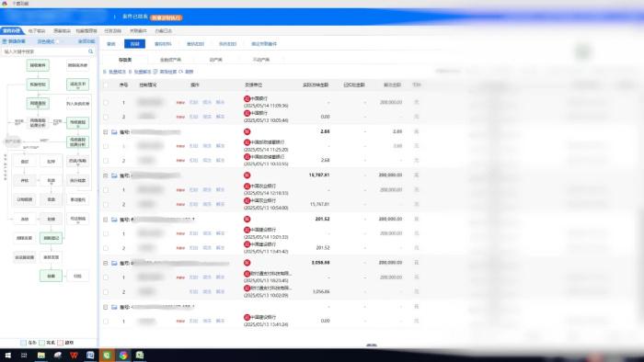
Task: Tick the checkbox on row 2025/05/14 11:25:20
Action: pyautogui.click(x=106, y=146)
